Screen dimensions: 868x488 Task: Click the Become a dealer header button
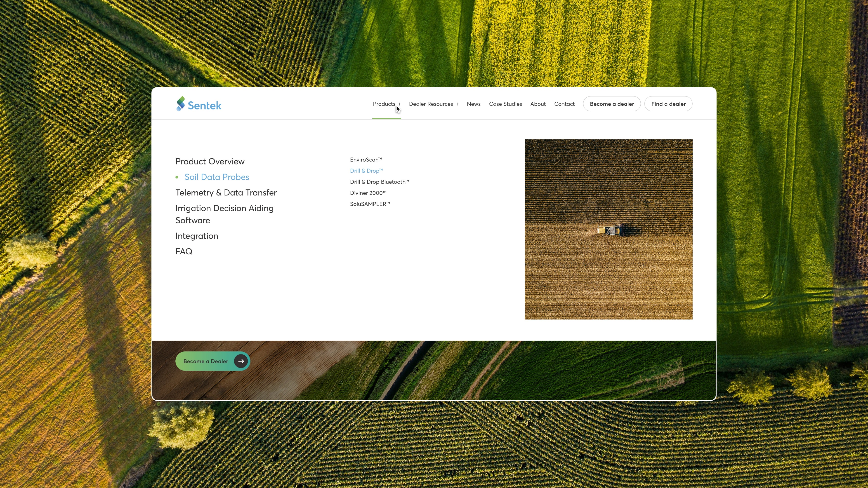tap(612, 104)
